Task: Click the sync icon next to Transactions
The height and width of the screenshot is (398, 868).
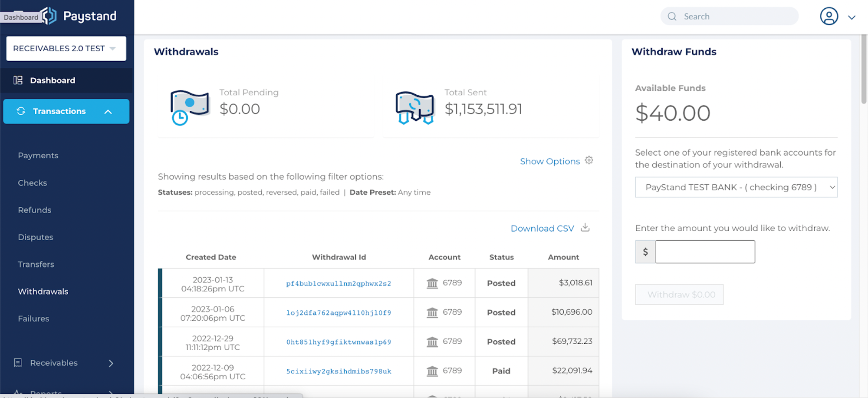Action: (21, 111)
